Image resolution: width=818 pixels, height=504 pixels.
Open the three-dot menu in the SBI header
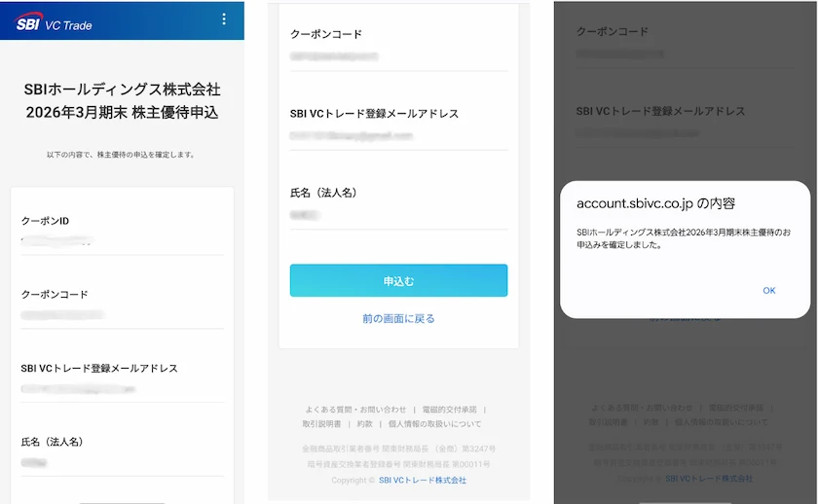click(224, 19)
